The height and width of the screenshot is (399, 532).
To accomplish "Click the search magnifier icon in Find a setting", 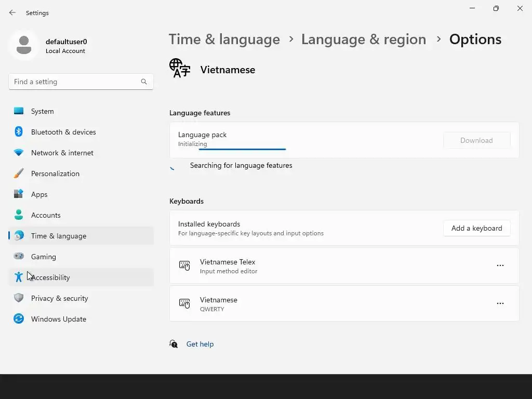I will click(x=144, y=82).
